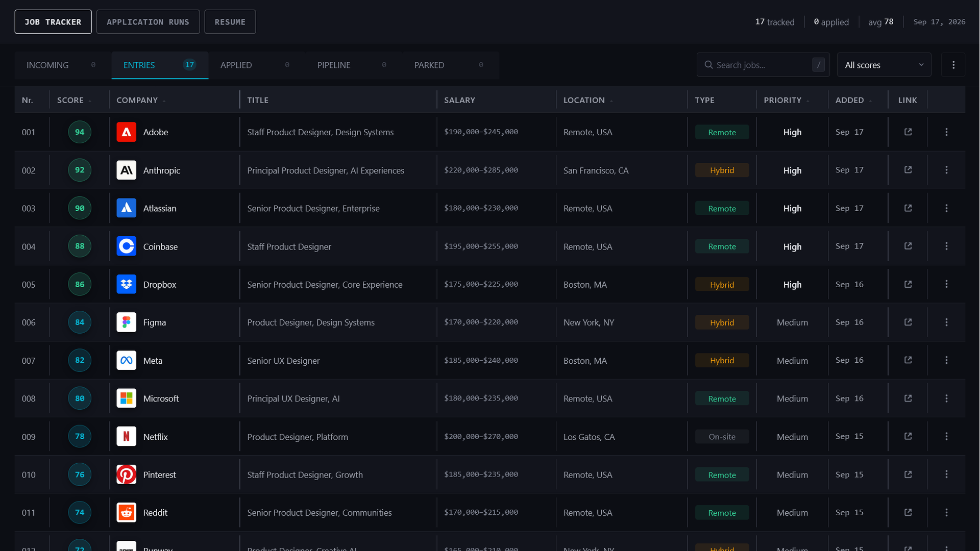This screenshot has height=551, width=980.
Task: Click "Principal Product Designer, AI Experiences" title
Action: (326, 170)
